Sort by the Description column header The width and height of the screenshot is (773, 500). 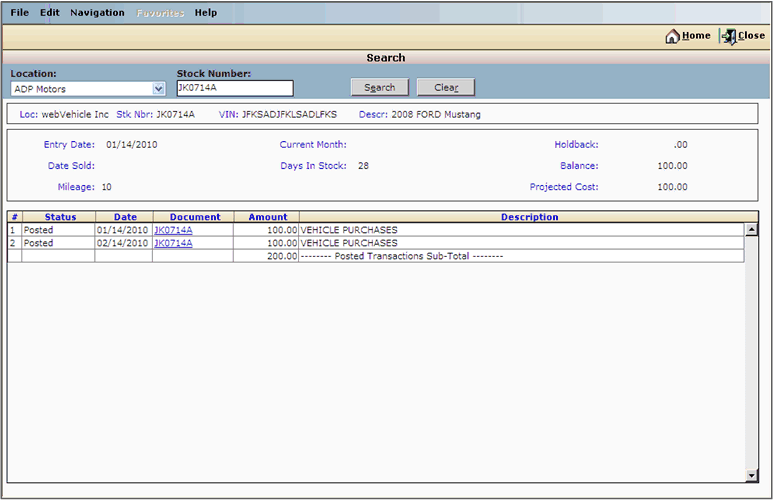[529, 217]
